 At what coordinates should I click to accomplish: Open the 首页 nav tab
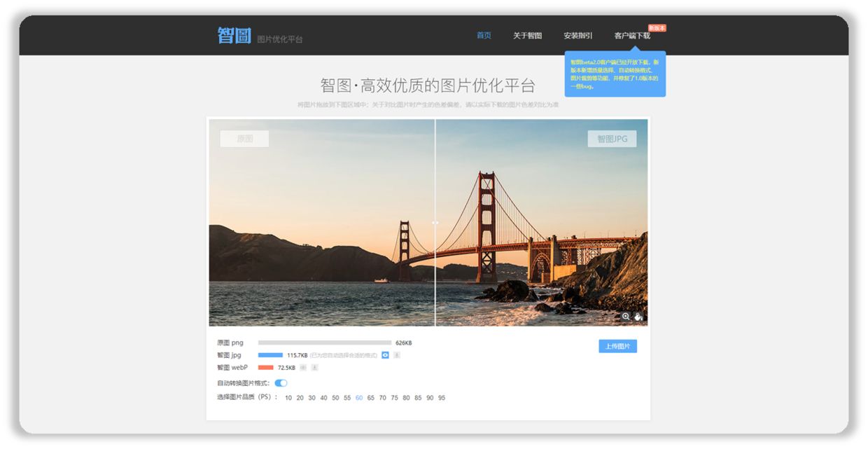[484, 36]
